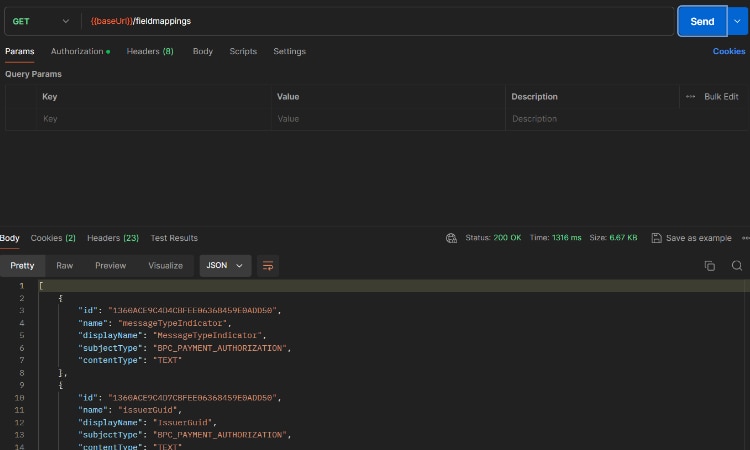
Task: Click the Bulk Edit button
Action: (721, 97)
